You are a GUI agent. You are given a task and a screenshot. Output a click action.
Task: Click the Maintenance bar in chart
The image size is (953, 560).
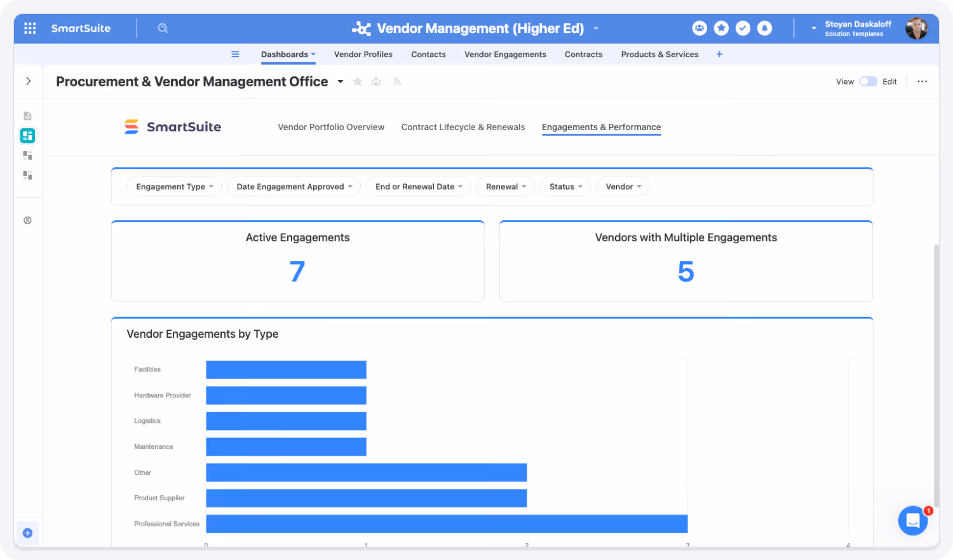pos(286,446)
